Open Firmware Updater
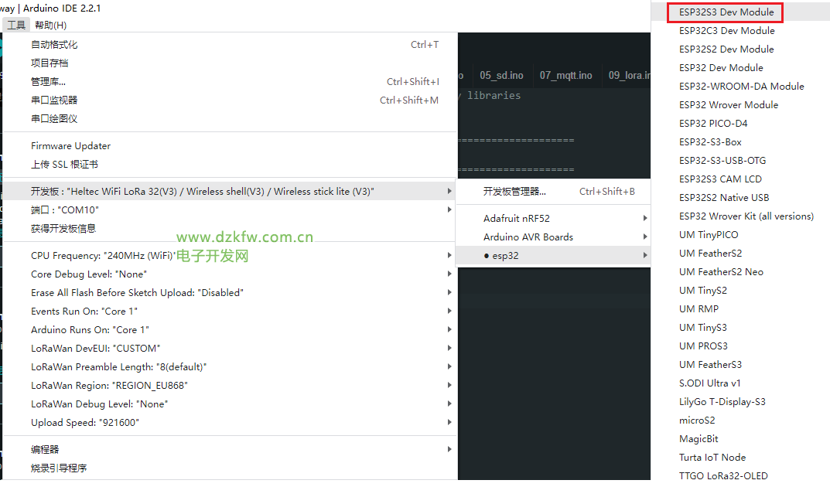This screenshot has width=830, height=504. point(70,146)
